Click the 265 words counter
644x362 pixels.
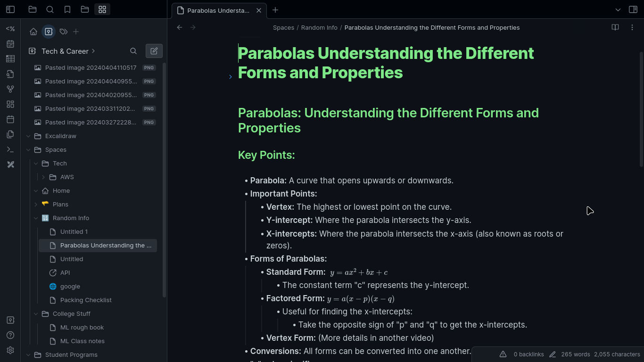[576, 354]
